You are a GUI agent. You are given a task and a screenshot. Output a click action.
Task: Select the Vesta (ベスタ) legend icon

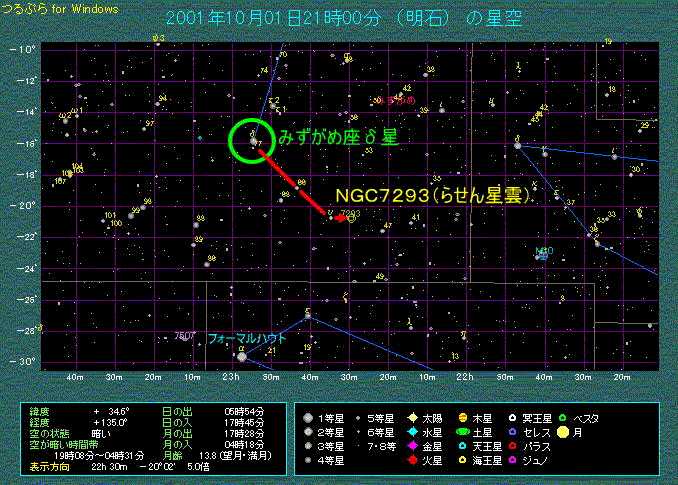[564, 418]
